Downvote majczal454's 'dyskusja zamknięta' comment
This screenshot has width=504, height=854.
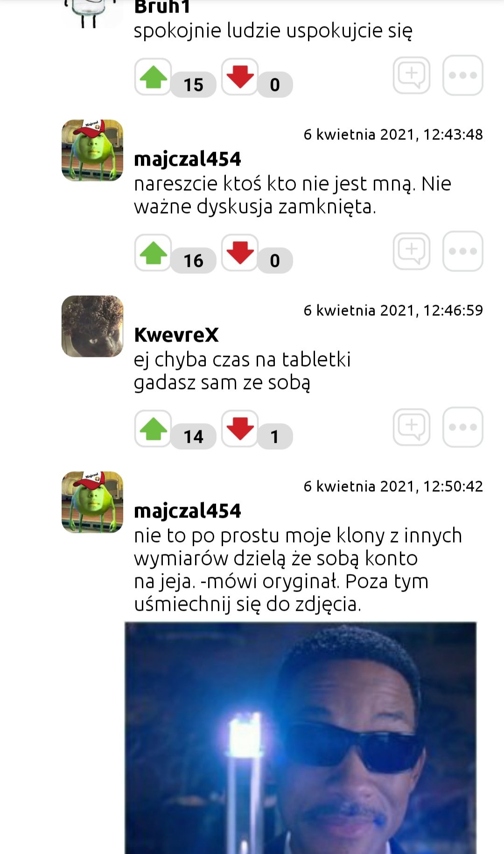pos(240,252)
